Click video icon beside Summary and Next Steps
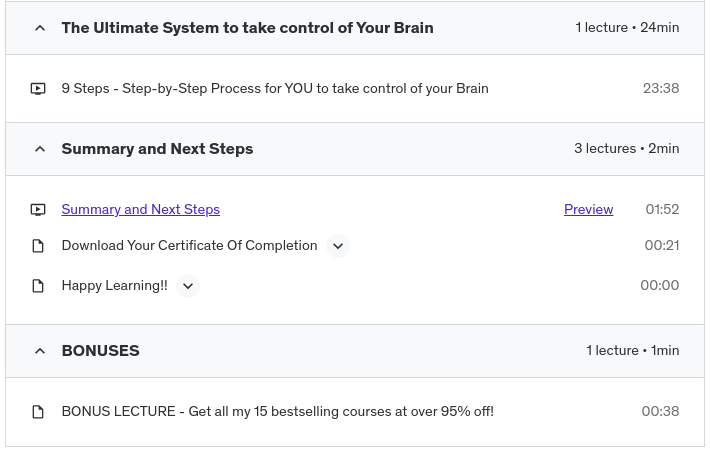This screenshot has height=449, width=710. pos(38,210)
